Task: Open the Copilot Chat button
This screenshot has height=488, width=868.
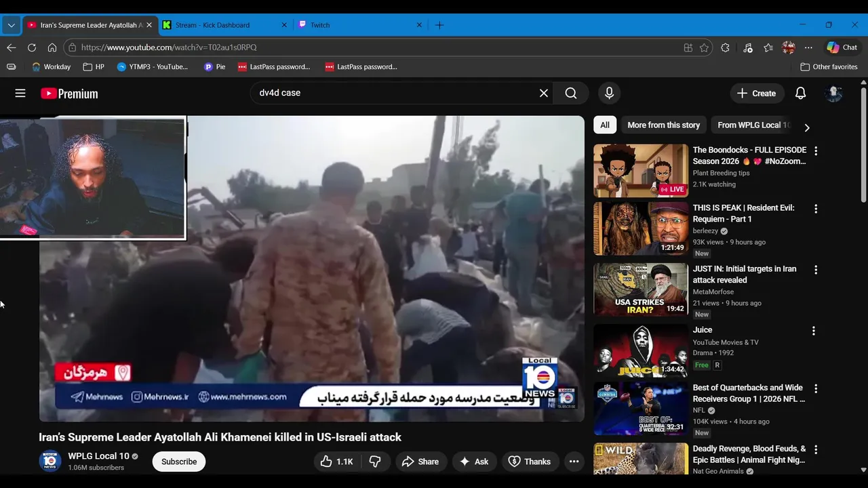Action: click(842, 47)
